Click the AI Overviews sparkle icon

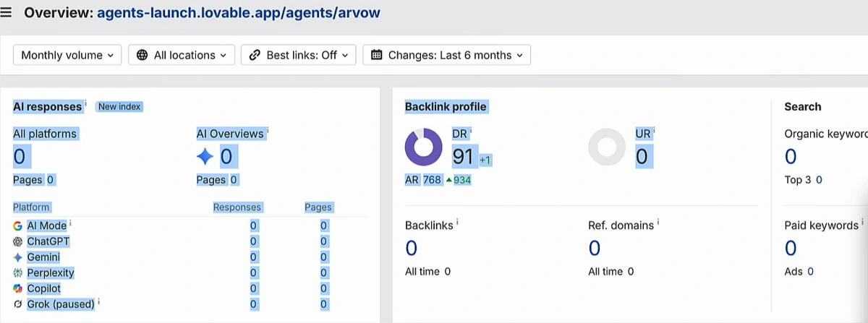pos(205,156)
